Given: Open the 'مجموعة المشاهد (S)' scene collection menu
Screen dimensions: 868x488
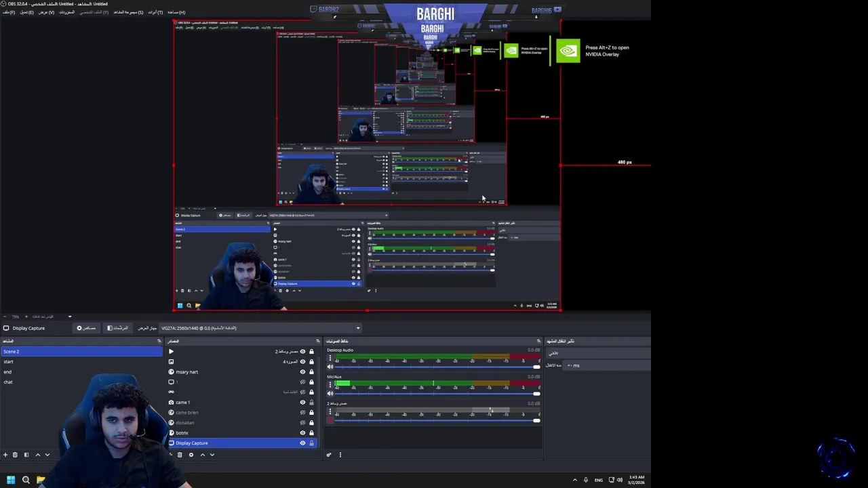Looking at the screenshot, I should click(128, 12).
